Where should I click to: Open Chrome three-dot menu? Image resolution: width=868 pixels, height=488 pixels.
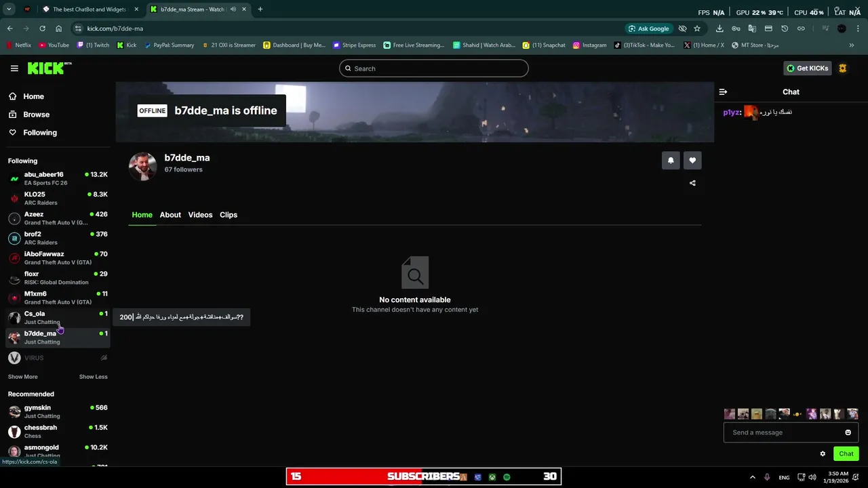(858, 28)
